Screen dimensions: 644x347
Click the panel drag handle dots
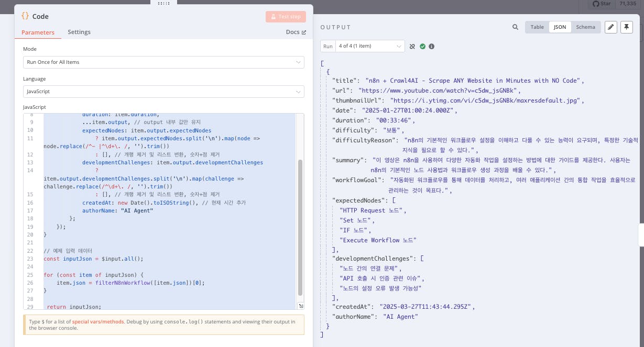(163, 3)
